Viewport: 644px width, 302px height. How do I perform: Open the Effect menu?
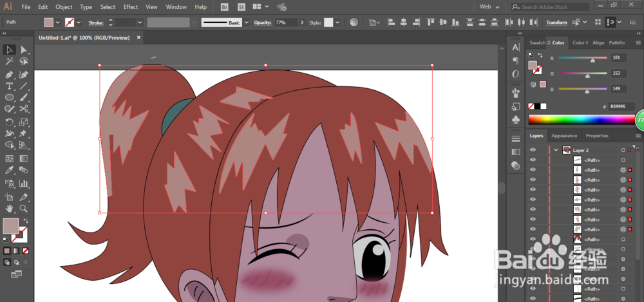(x=131, y=7)
